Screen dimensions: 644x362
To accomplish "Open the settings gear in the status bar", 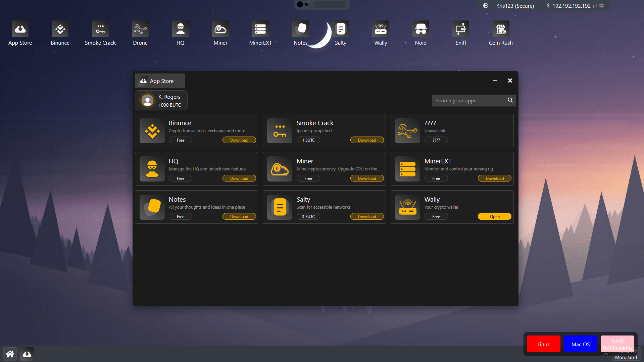I will click(x=602, y=6).
